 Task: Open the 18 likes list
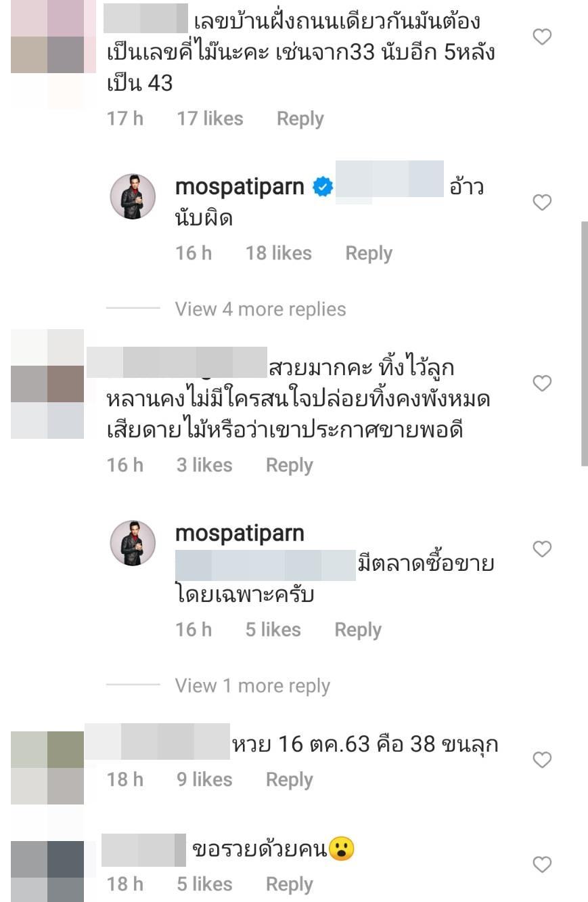279,253
